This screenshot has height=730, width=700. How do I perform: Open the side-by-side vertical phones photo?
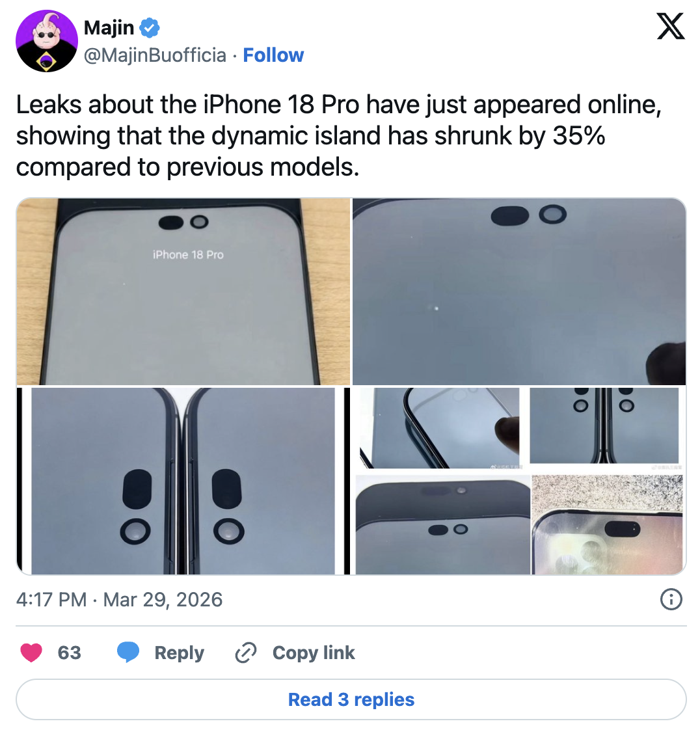[183, 481]
